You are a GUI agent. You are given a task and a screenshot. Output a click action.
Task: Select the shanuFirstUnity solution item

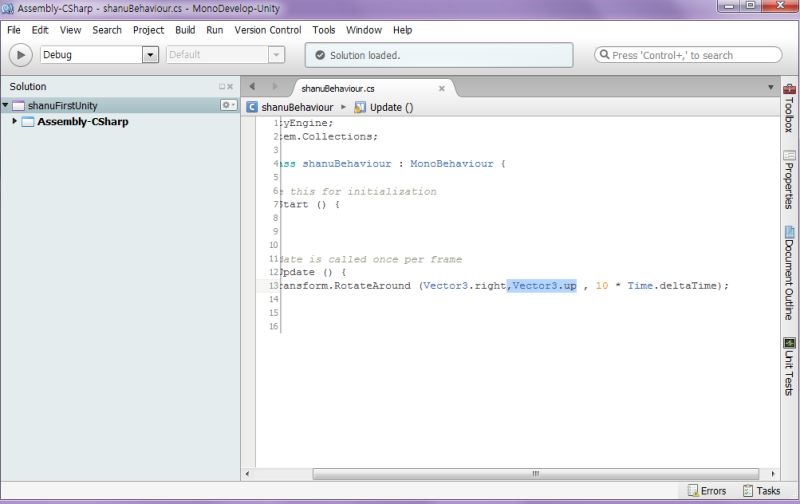click(62, 106)
